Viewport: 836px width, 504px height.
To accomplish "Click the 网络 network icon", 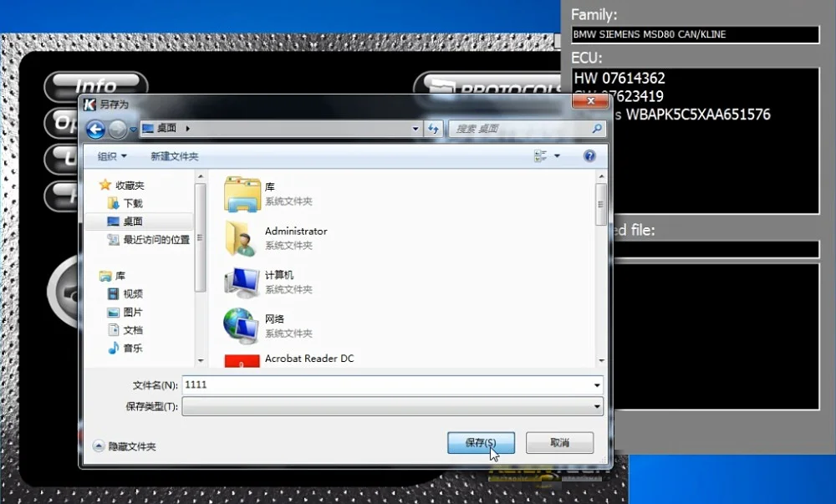I will point(241,325).
